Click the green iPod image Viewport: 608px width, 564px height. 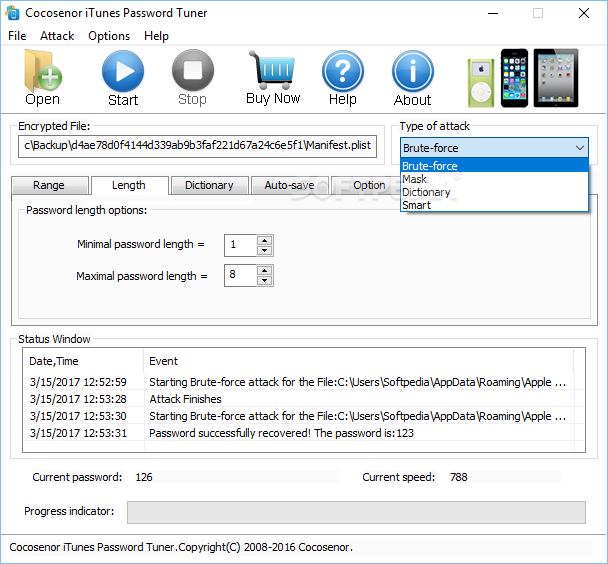[481, 83]
